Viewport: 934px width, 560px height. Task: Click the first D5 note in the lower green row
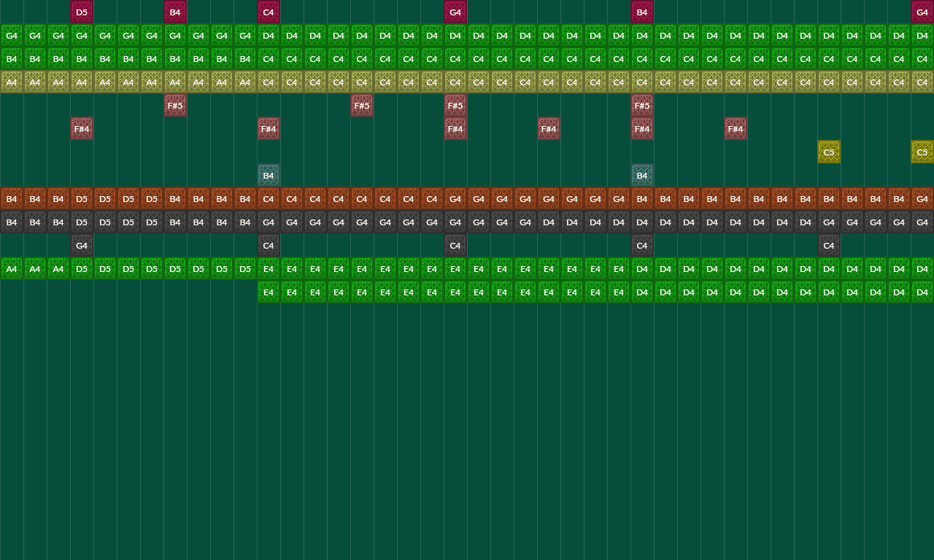tap(82, 268)
